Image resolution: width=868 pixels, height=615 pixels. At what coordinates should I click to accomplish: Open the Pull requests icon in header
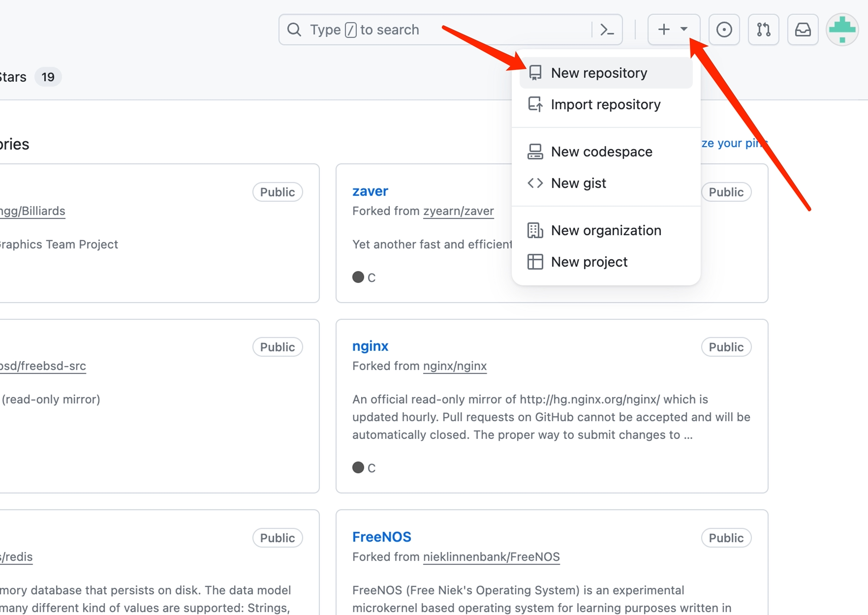coord(763,30)
